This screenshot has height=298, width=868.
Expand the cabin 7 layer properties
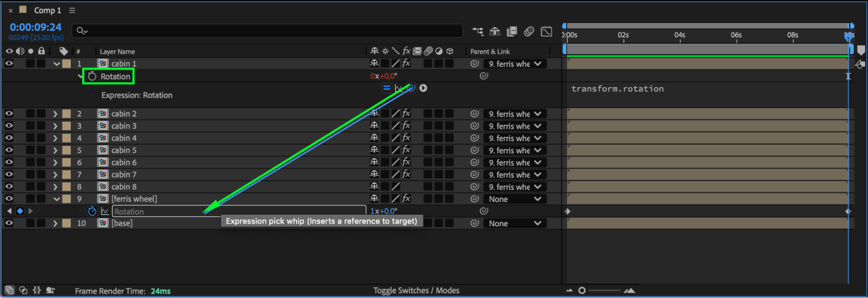click(55, 175)
